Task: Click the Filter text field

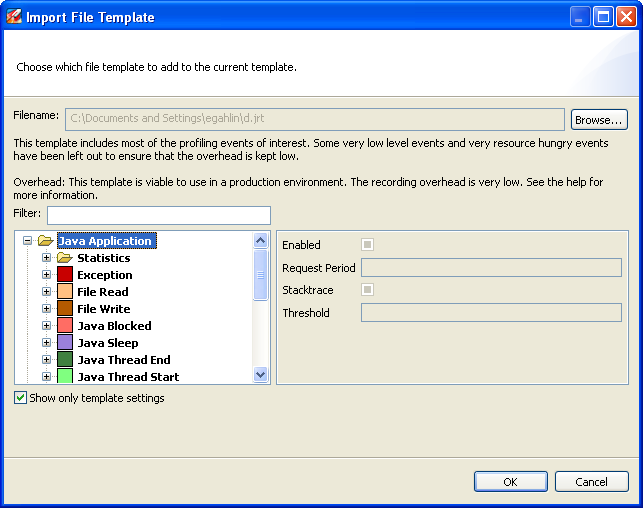Action: (159, 215)
